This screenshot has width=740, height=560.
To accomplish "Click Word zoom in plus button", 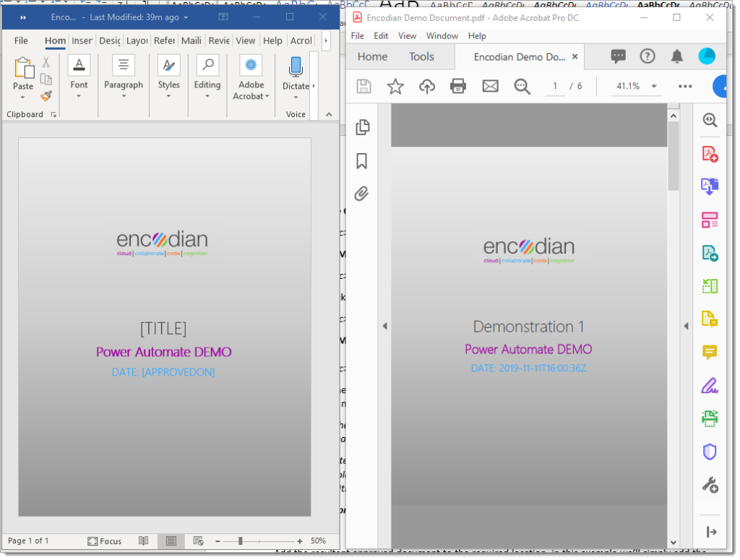I will click(x=300, y=541).
